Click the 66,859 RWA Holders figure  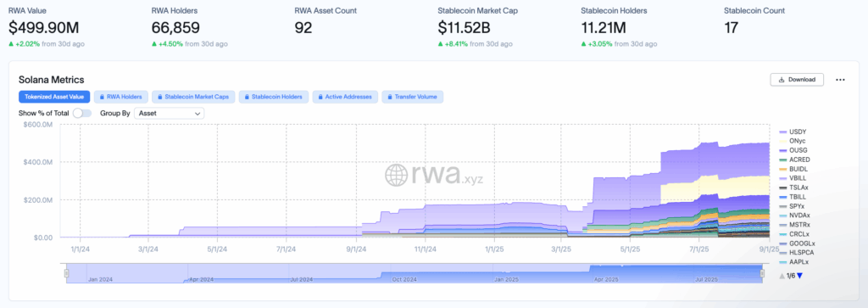coord(175,27)
